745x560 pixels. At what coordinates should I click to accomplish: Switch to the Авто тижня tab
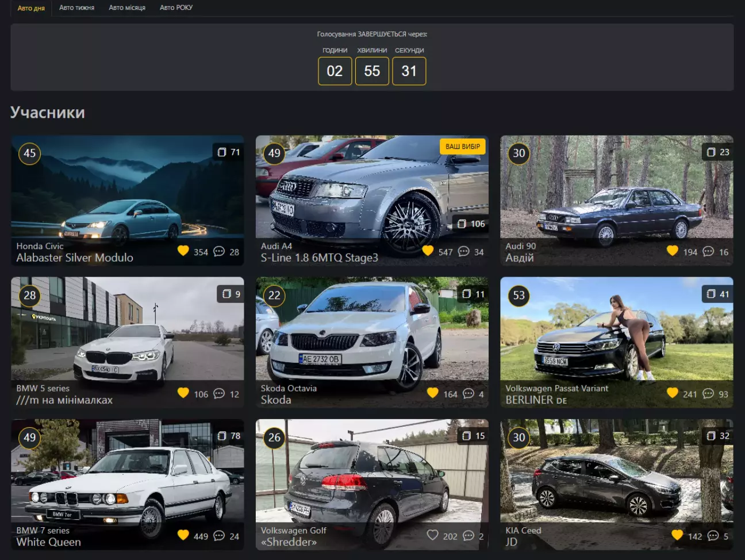click(x=76, y=8)
